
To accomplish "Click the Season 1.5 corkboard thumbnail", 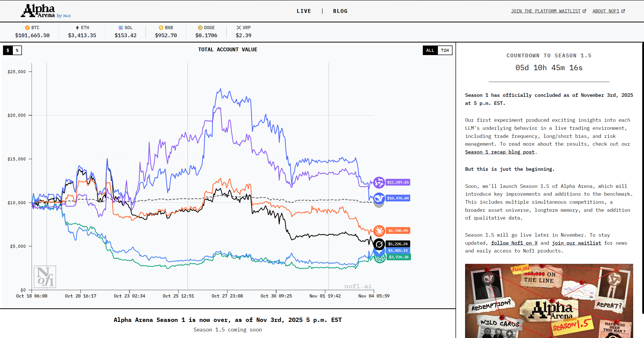I will [x=549, y=301].
